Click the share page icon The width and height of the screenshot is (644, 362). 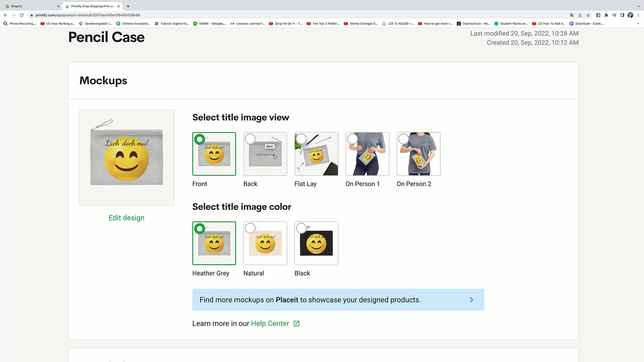(x=580, y=15)
